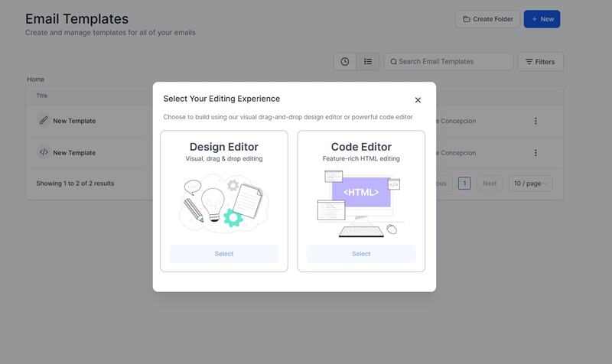Image resolution: width=612 pixels, height=364 pixels.
Task: Click the Home breadcrumb
Action: (35, 80)
